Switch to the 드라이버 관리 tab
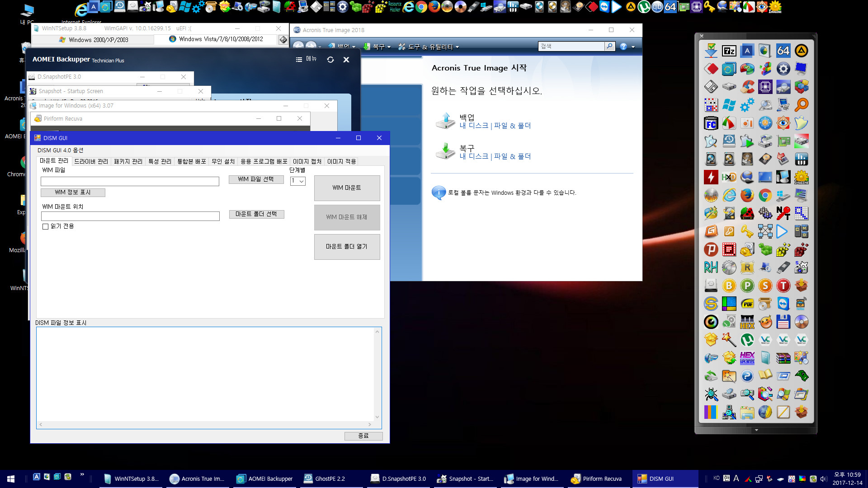 coord(91,161)
